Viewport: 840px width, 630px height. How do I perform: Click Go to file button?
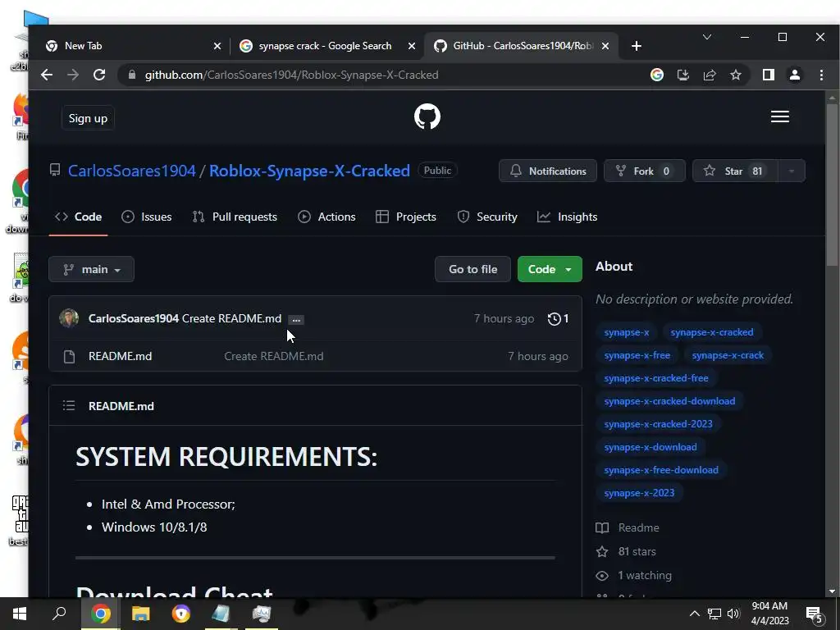click(473, 269)
